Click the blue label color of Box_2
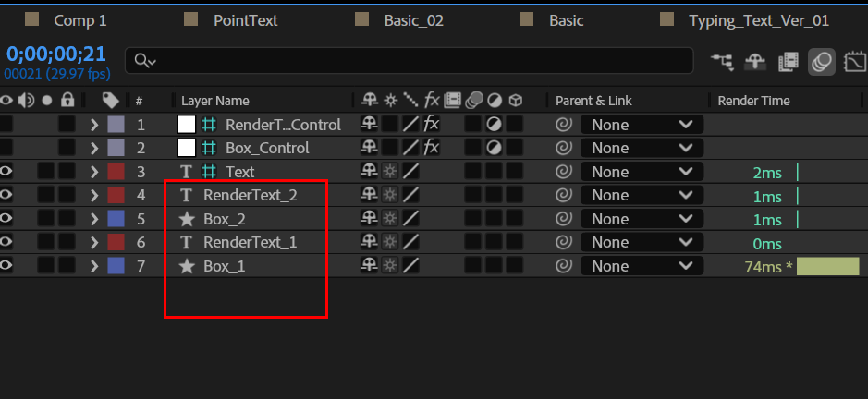868x399 pixels. [116, 219]
